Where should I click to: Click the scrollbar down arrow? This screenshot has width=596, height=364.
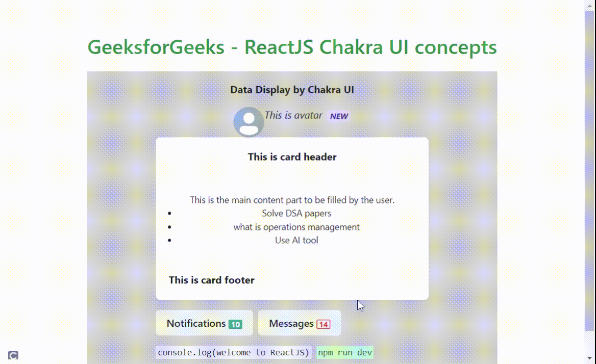click(589, 358)
